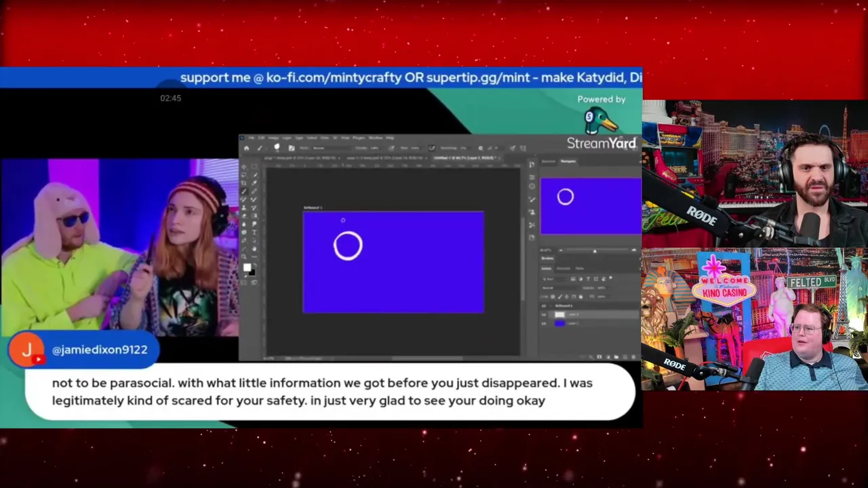
Task: Select the Horizontal Type tool
Action: coord(254,232)
